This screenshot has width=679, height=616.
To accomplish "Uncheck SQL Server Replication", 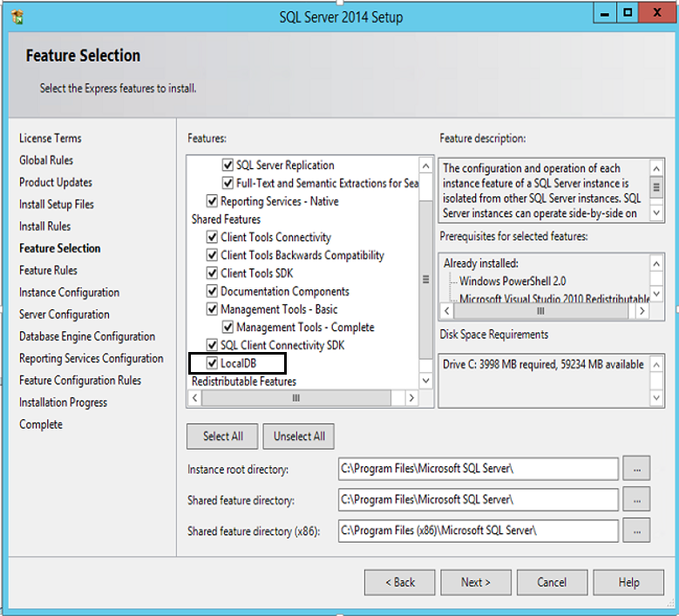I will click(x=227, y=165).
